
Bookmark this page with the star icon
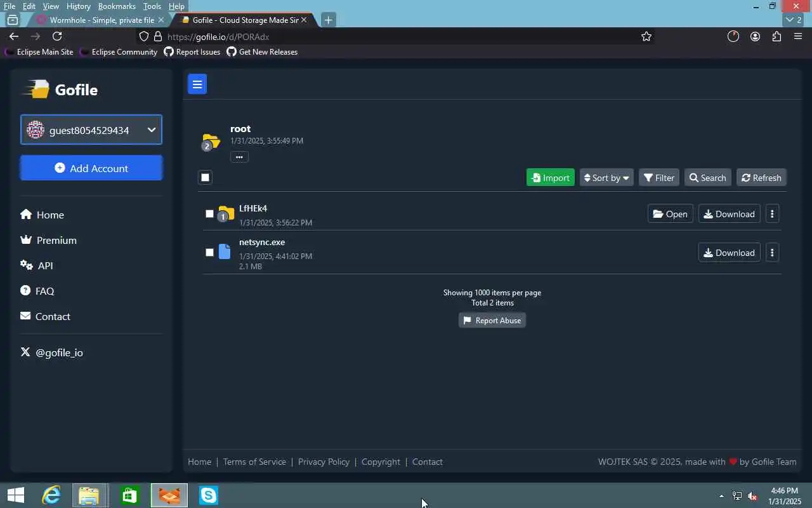pos(646,37)
